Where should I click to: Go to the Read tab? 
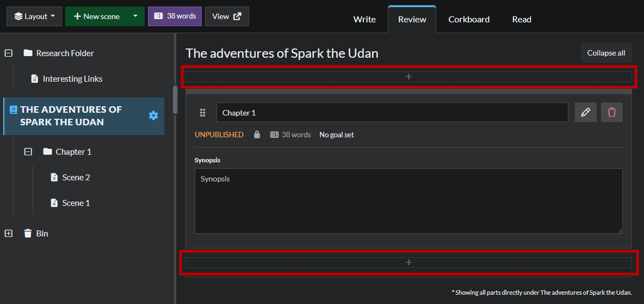[x=522, y=19]
